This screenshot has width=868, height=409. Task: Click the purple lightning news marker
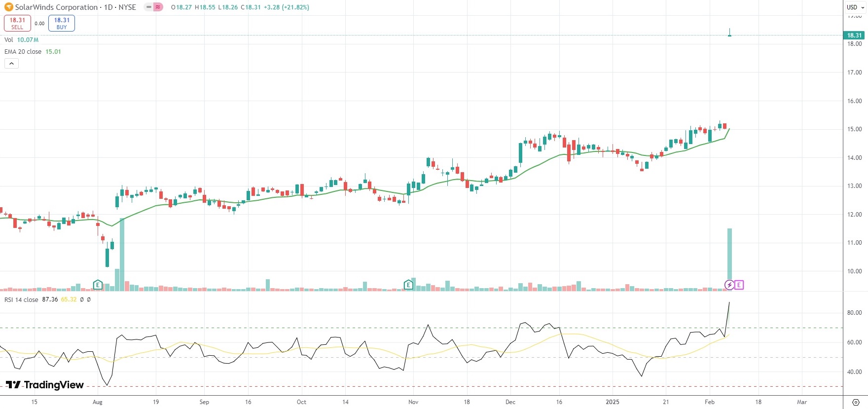click(x=729, y=285)
